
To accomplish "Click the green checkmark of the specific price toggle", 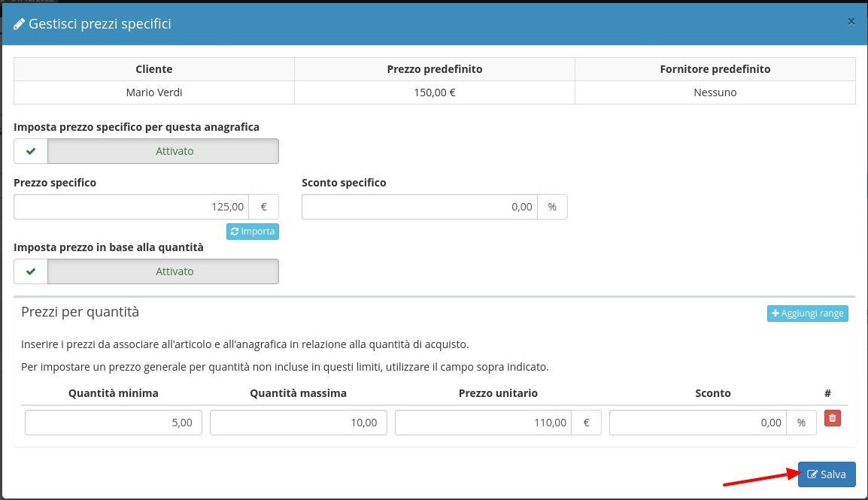I will (x=31, y=151).
